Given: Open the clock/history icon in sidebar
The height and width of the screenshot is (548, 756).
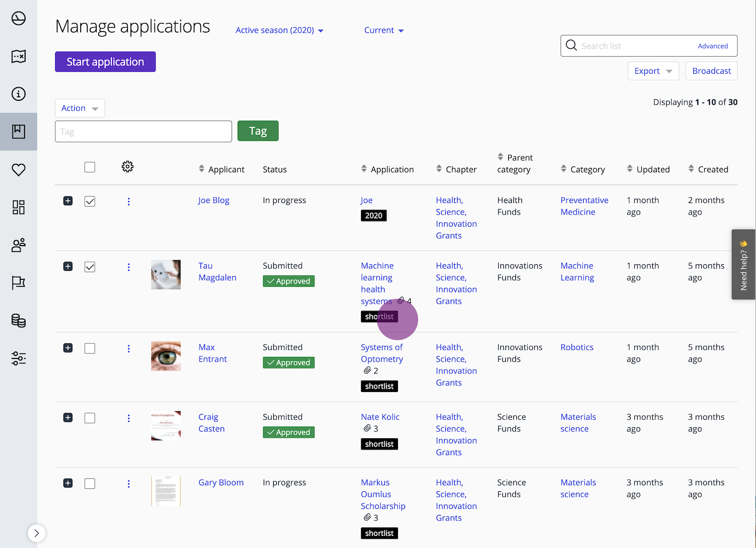Looking at the screenshot, I should [19, 19].
